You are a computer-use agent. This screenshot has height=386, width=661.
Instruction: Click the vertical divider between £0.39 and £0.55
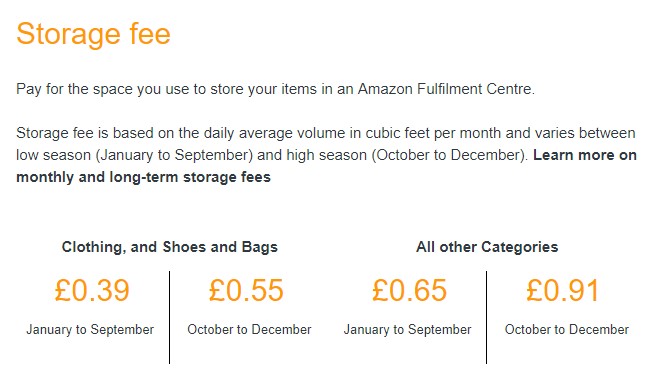(x=169, y=317)
